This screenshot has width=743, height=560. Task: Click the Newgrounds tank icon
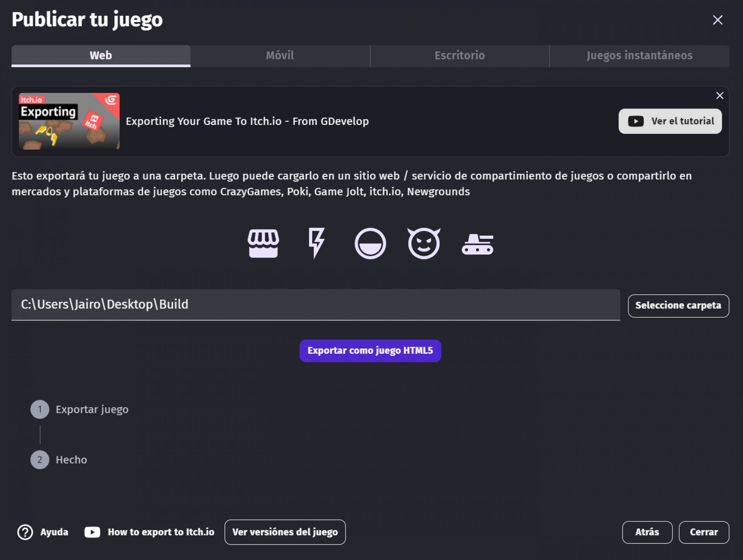pos(478,244)
